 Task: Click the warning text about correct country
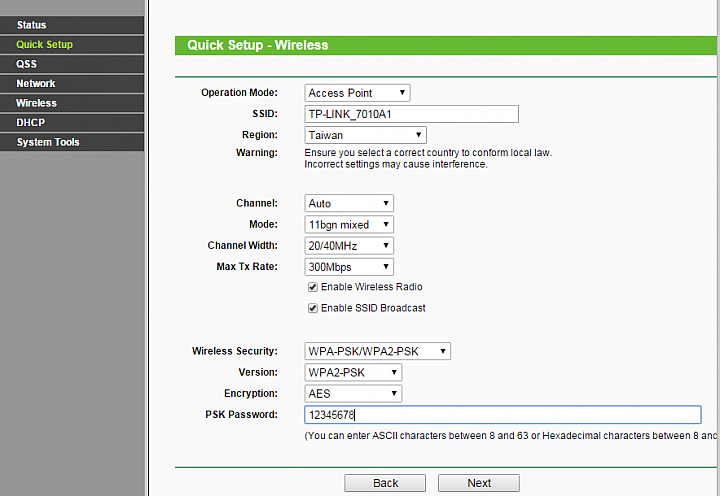click(x=428, y=152)
